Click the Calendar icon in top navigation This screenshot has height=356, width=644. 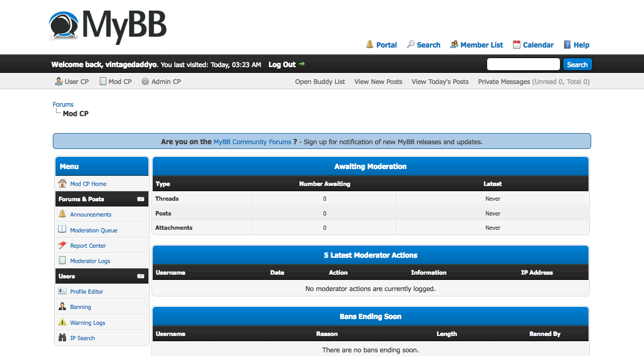click(x=517, y=45)
